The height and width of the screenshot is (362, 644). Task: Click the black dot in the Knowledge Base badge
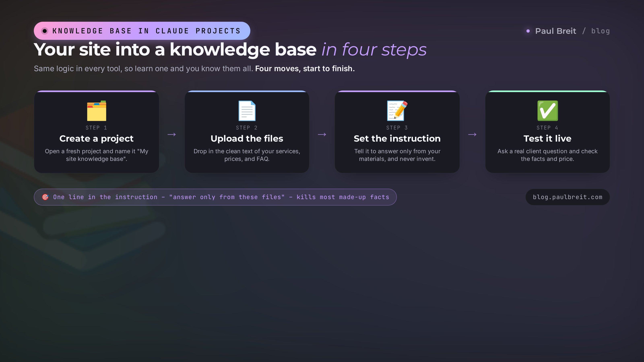44,31
